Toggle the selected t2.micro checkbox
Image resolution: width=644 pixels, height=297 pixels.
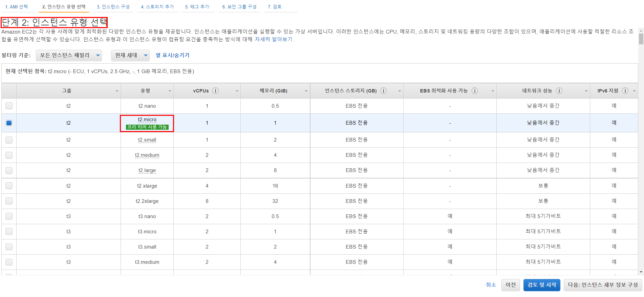(x=9, y=123)
